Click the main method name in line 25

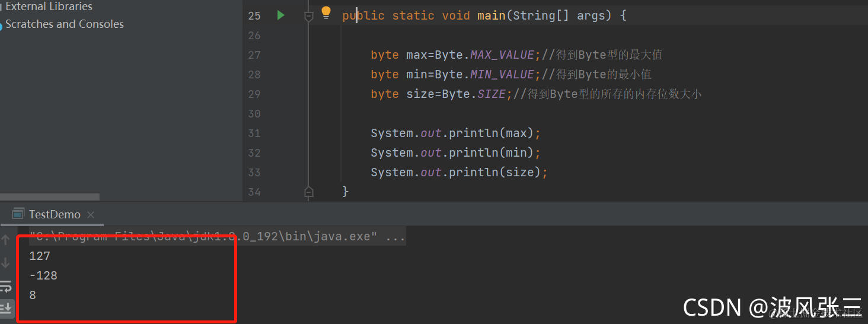(492, 15)
